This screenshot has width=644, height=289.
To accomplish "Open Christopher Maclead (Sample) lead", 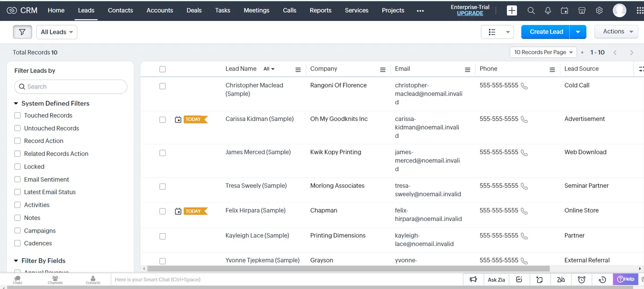I will (254, 89).
